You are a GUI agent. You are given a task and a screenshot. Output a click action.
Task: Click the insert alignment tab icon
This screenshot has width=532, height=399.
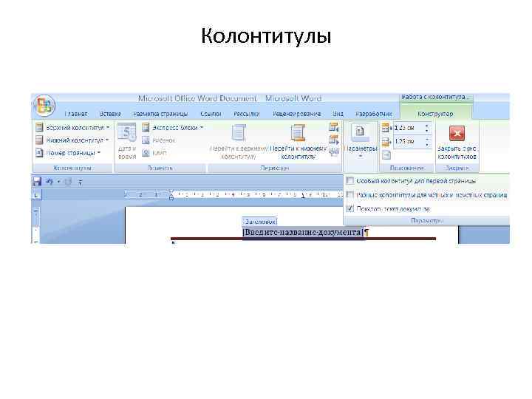(386, 155)
